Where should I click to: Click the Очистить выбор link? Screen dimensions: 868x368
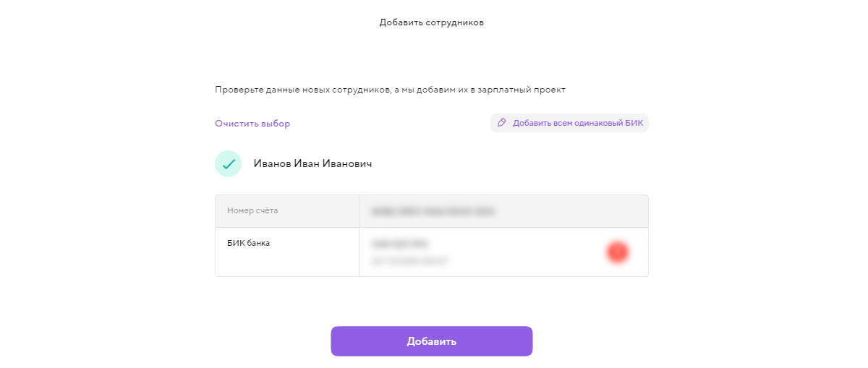tap(252, 124)
